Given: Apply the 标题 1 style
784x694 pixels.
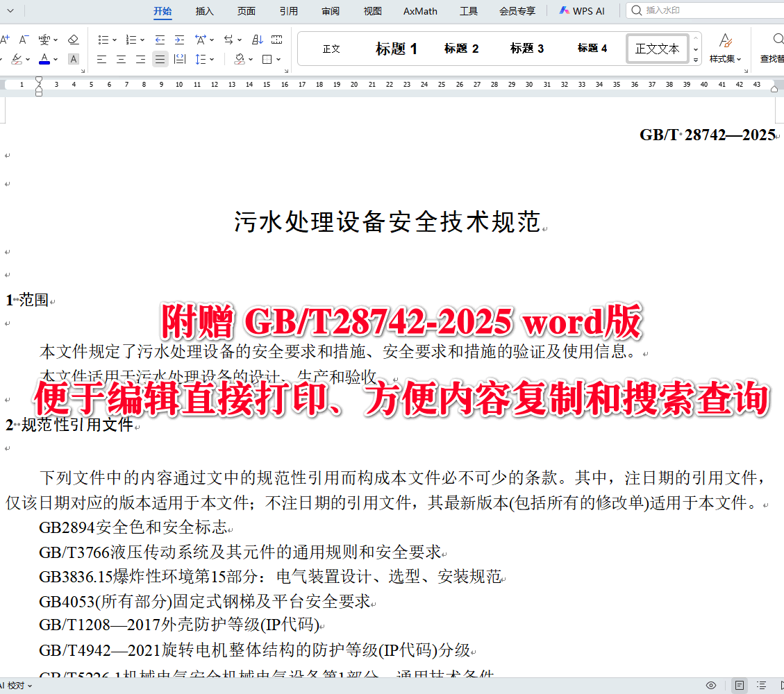Looking at the screenshot, I should (397, 49).
